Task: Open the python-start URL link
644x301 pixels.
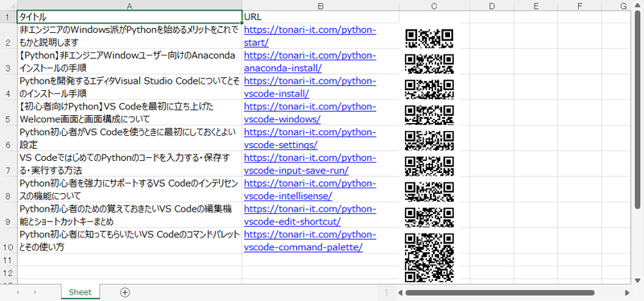Action: (310, 36)
